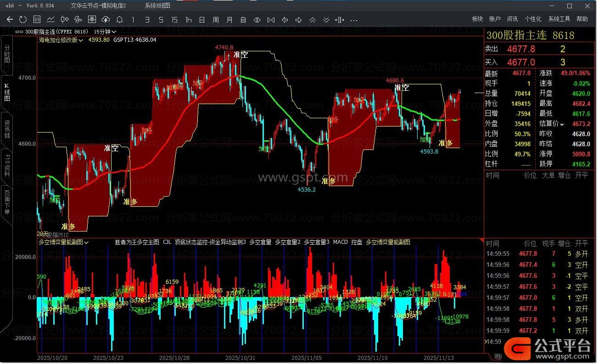This screenshot has height=364, width=598.
Task: Open the quote list icon
Action: click(x=37, y=20)
